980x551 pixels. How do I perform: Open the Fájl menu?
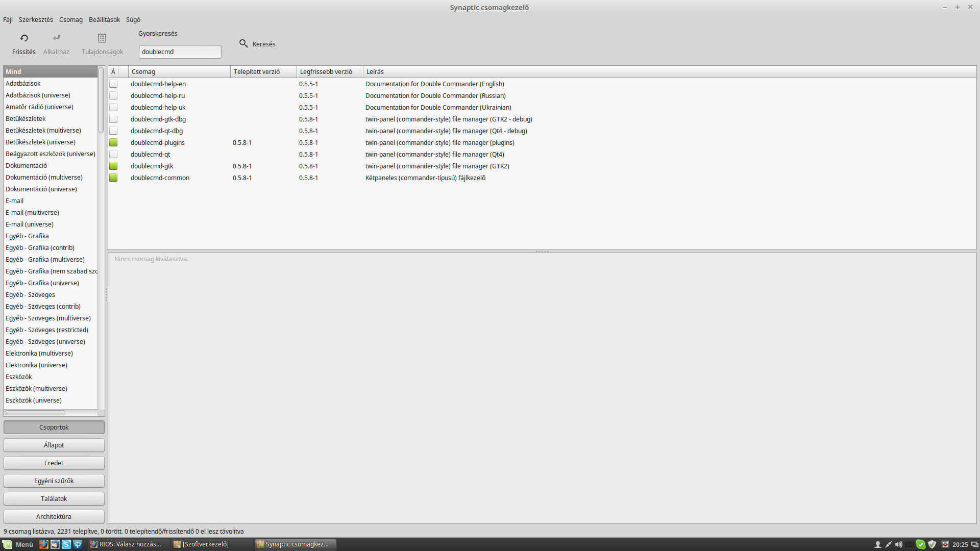point(8,19)
